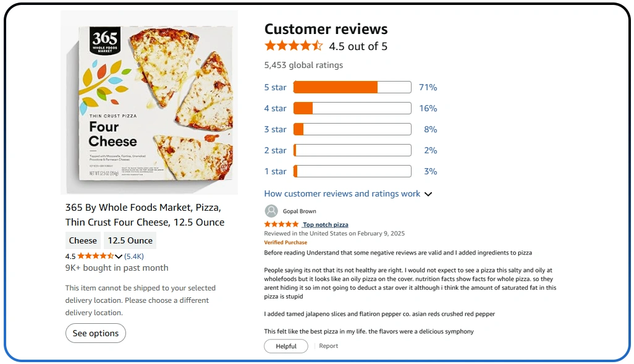The width and height of the screenshot is (634, 364).
Task: Select the 12.5 Ounce variant chip
Action: [x=130, y=240]
